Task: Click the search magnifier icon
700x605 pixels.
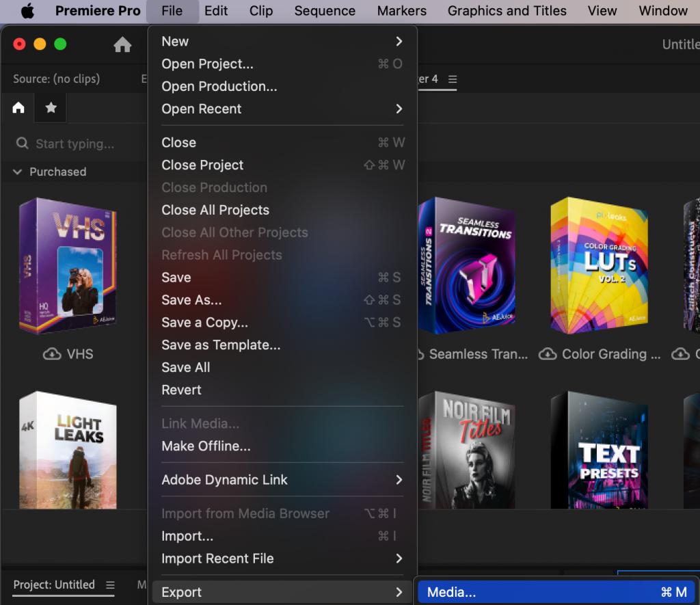Action: (x=23, y=144)
